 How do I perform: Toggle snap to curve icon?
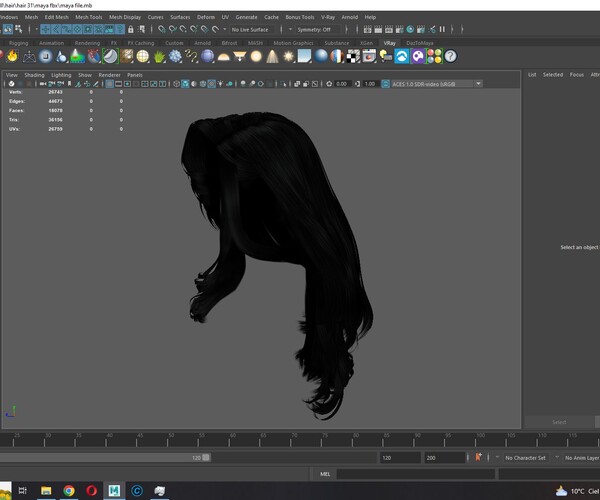tap(173, 29)
